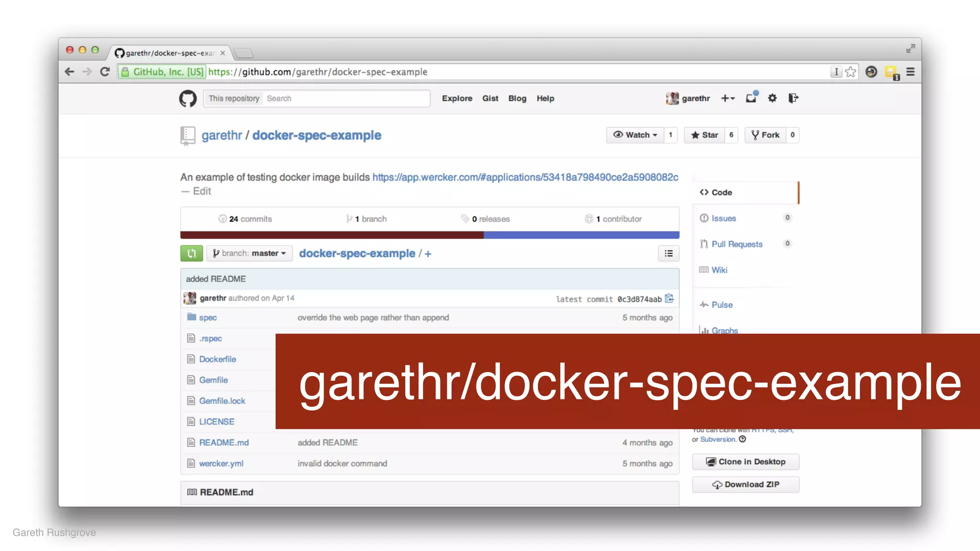The width and height of the screenshot is (980, 551).
Task: Open account settings gear icon
Action: click(772, 98)
